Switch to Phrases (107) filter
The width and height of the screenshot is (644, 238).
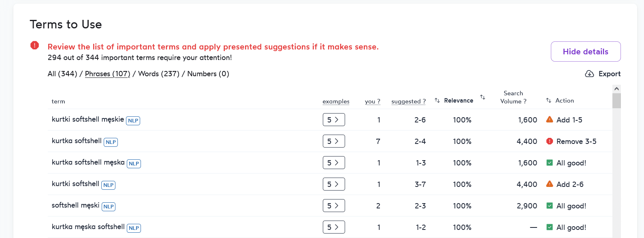[x=107, y=74]
